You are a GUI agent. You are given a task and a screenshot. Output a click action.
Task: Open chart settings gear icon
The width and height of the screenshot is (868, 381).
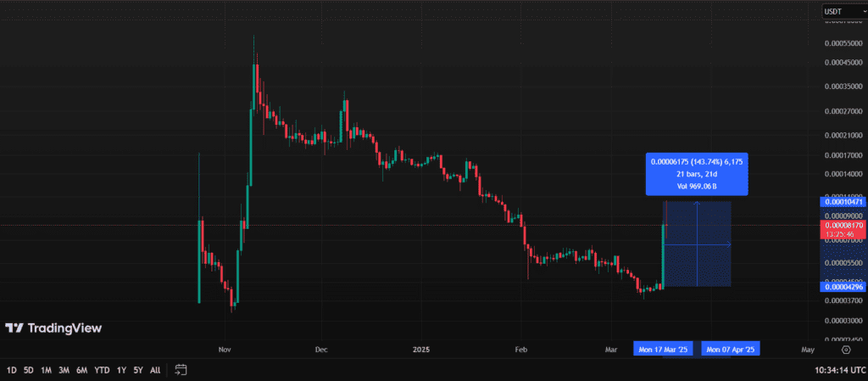coord(844,349)
